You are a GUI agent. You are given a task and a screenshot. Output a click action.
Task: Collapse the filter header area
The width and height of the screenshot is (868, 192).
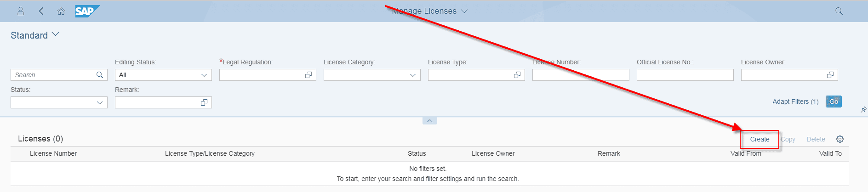click(x=429, y=121)
